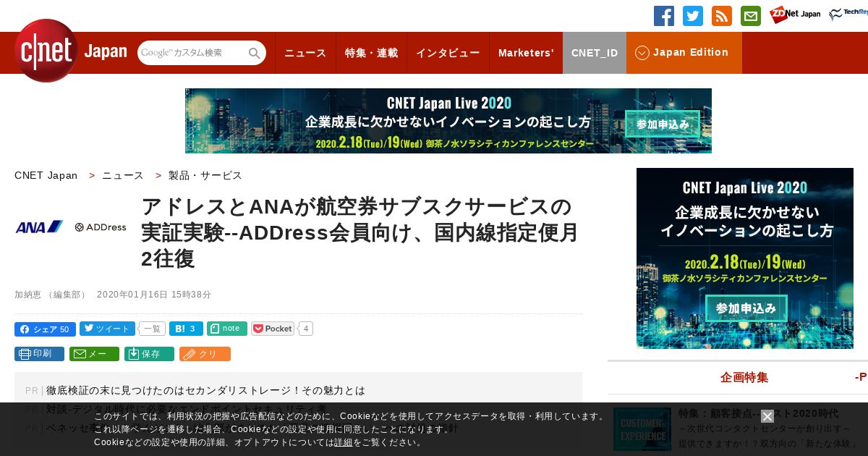
Task: Print the article with 印刷 button
Action: (x=39, y=354)
